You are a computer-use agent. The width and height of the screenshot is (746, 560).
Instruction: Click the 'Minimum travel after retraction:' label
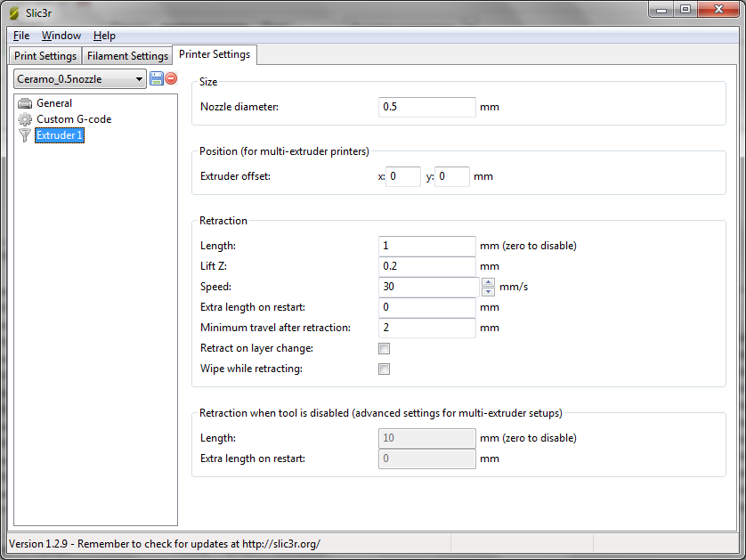275,328
